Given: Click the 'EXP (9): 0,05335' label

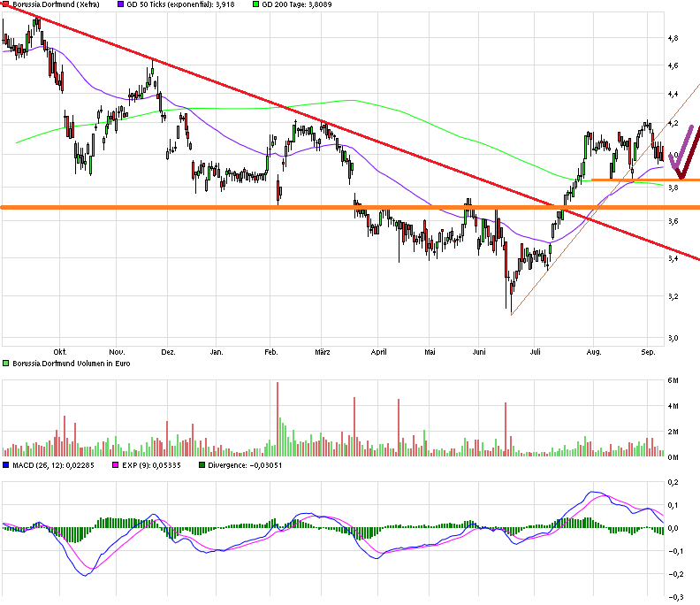Looking at the screenshot, I should pos(151,465).
